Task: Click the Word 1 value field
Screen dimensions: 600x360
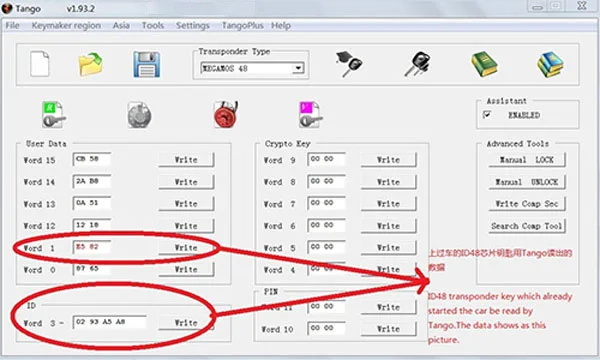Action: pos(92,247)
